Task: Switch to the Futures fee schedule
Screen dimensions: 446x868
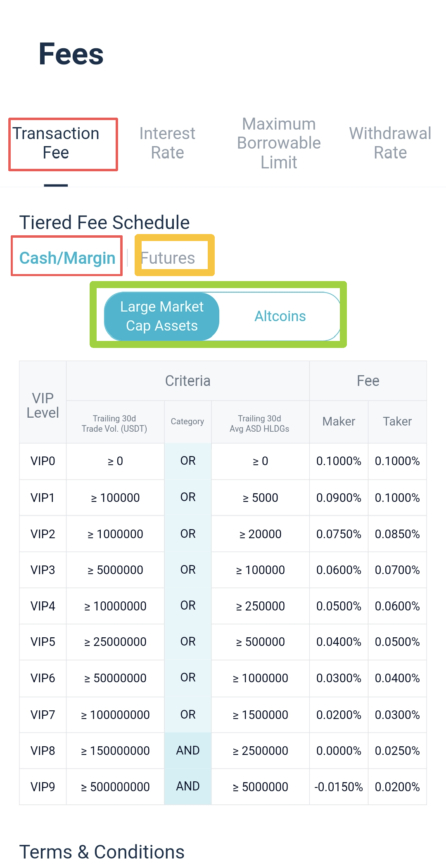Action: click(168, 258)
